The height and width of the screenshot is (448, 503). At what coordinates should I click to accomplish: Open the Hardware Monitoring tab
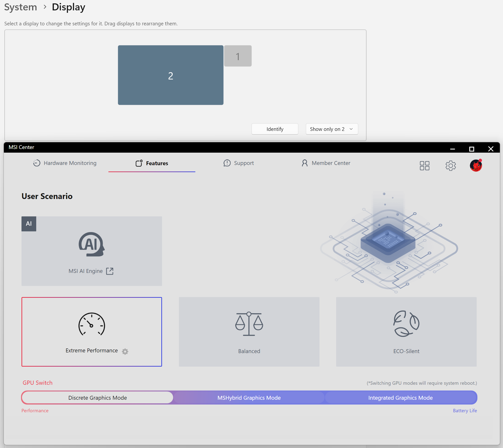65,163
